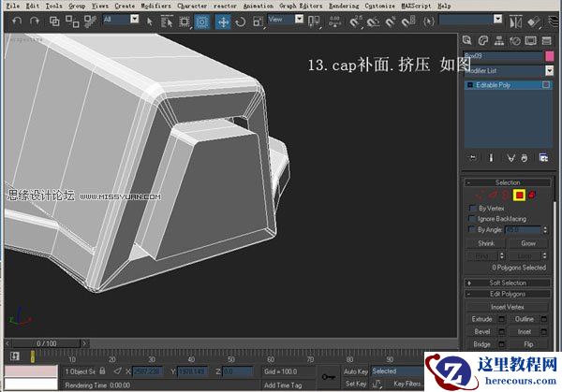Screen dimensions: 562x392
Task: Select the Element sub-object level icon
Action: pyautogui.click(x=532, y=196)
